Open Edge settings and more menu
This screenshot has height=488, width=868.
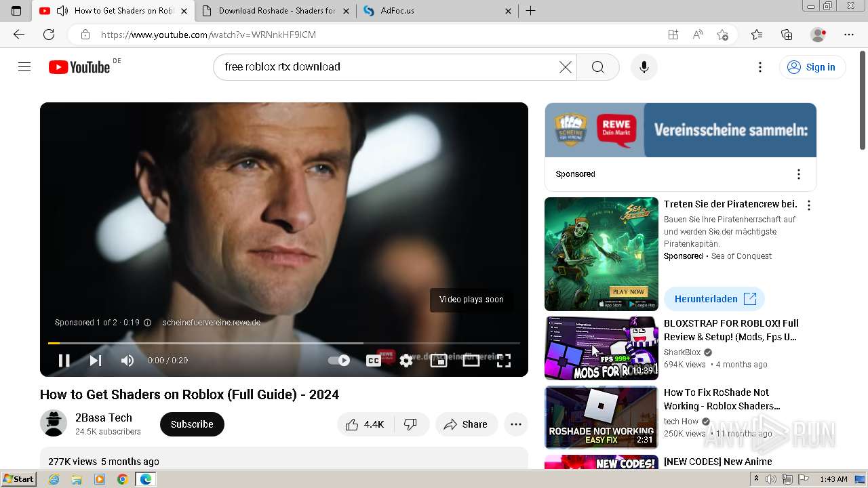tap(849, 35)
